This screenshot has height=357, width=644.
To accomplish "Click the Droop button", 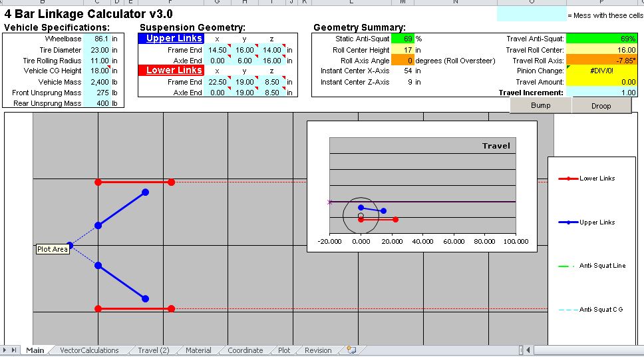I will point(601,106).
